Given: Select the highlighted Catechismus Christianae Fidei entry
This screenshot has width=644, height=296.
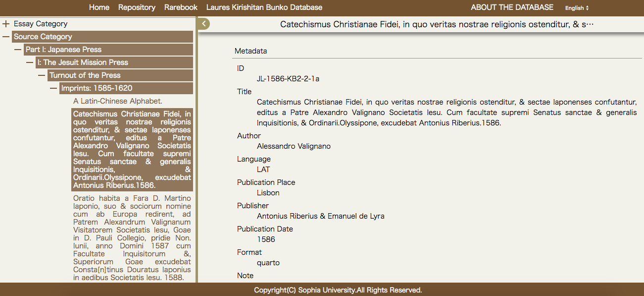Looking at the screenshot, I should tap(132, 150).
